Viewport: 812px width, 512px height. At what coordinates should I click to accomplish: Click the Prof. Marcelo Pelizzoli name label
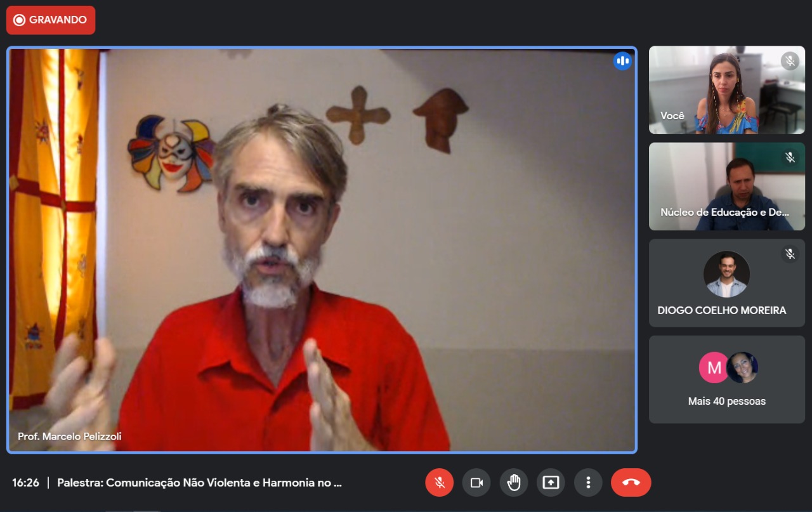70,437
